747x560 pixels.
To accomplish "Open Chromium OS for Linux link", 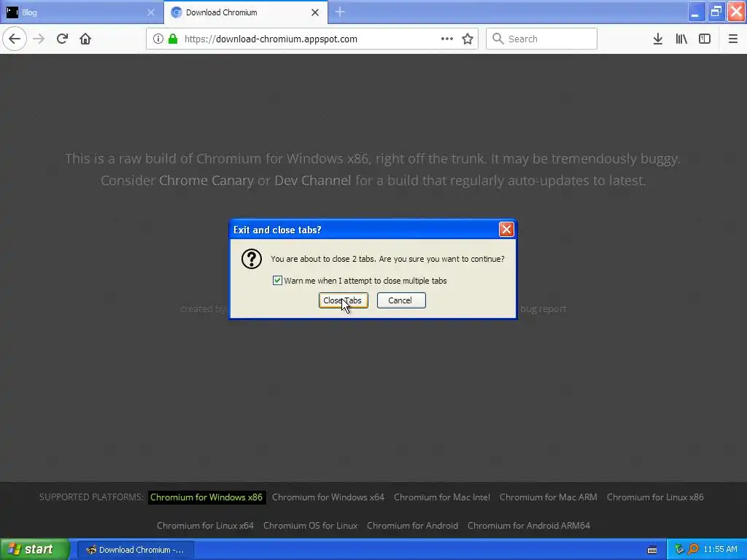I will [310, 526].
